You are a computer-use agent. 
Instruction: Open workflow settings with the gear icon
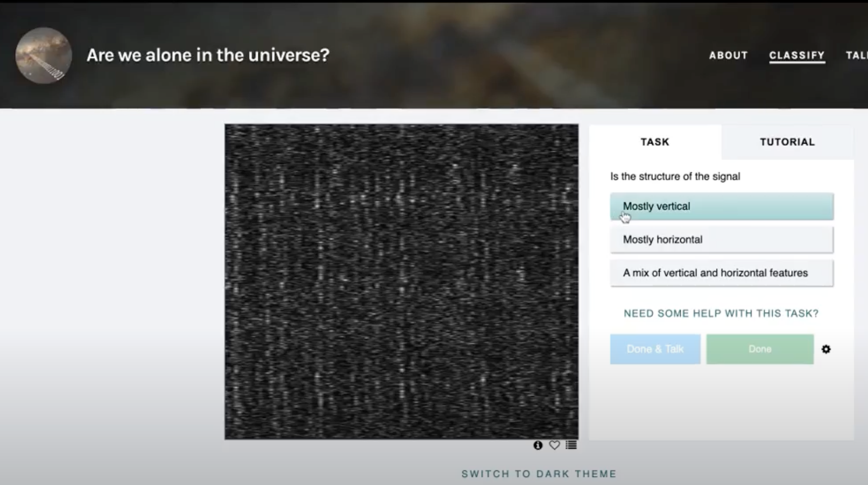click(x=826, y=349)
